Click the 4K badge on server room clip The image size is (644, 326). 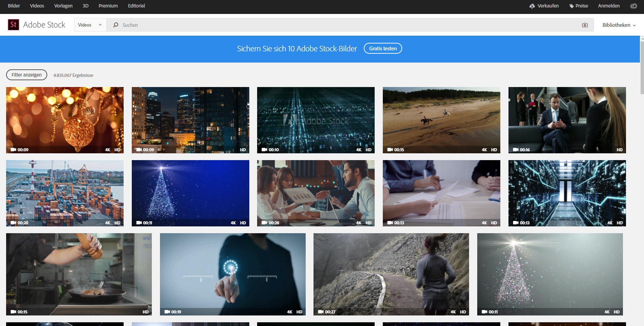tap(610, 223)
